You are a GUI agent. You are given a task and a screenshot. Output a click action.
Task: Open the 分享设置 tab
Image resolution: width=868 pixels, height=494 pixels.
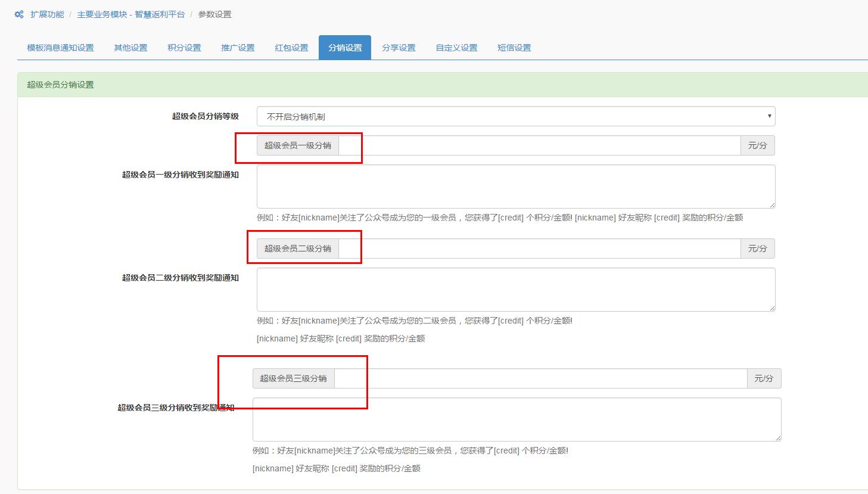point(398,48)
